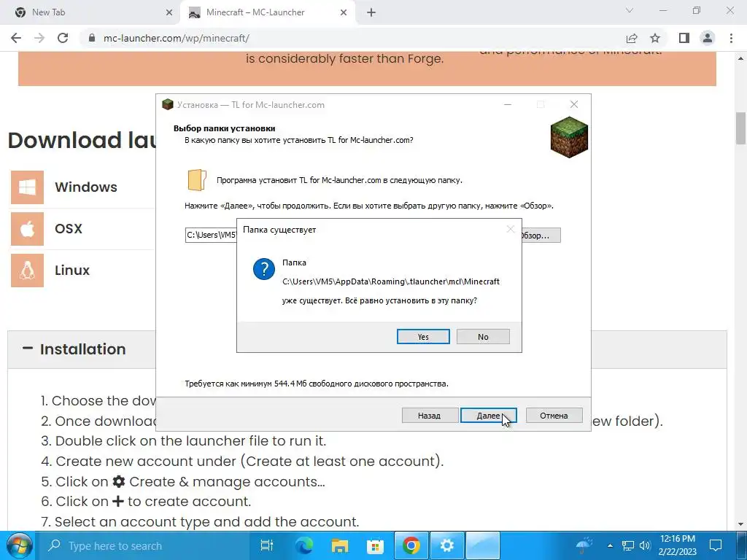Viewport: 747px width, 560px height.
Task: Open the Chrome profile icon
Action: (708, 38)
